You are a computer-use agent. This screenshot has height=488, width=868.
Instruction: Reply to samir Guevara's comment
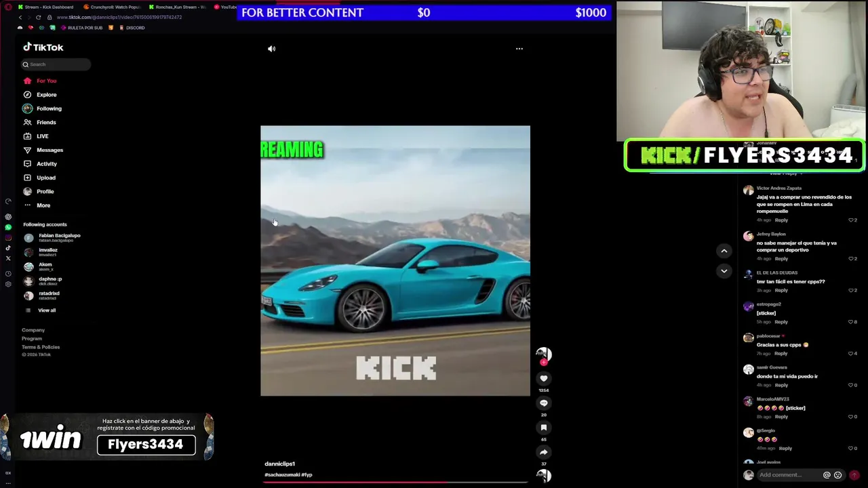[x=781, y=385]
